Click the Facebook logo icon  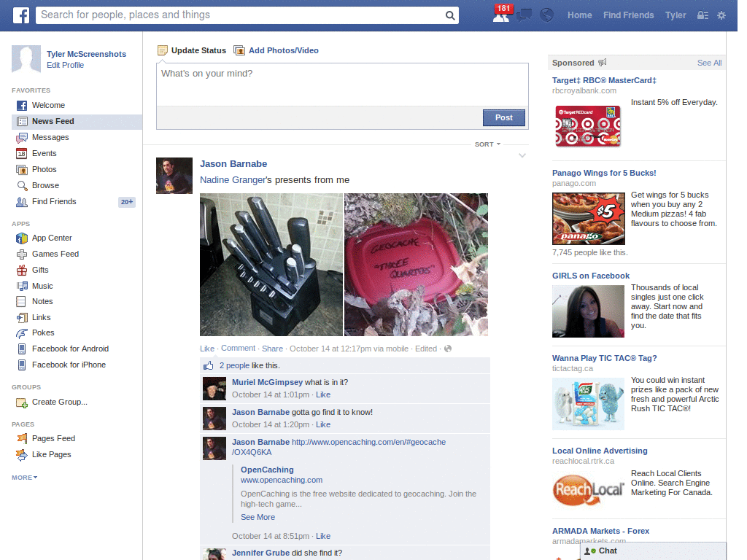coord(21,15)
